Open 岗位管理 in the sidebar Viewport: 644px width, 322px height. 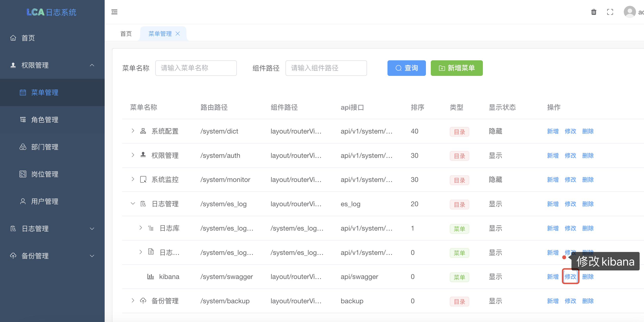45,174
